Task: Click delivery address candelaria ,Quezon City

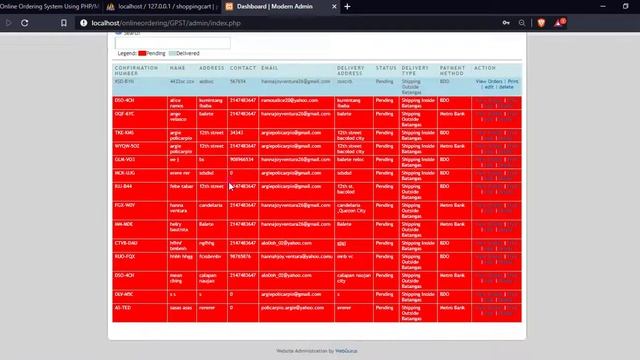Action: pyautogui.click(x=351, y=208)
